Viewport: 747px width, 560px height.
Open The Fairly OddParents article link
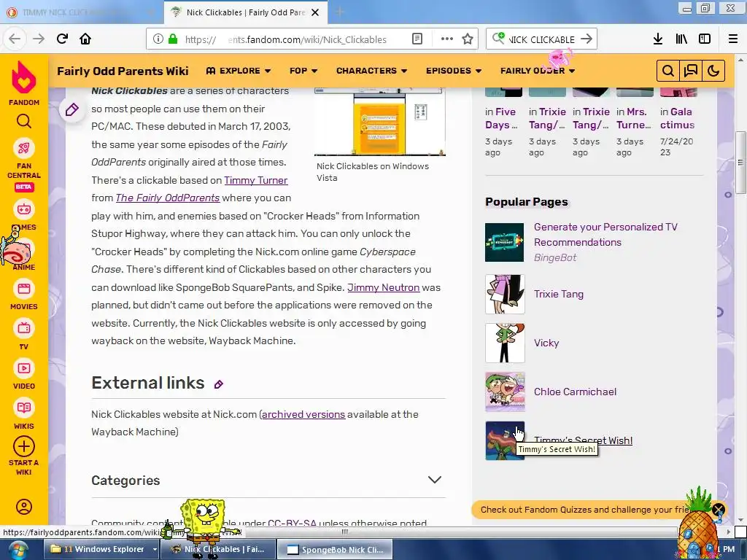coord(168,198)
